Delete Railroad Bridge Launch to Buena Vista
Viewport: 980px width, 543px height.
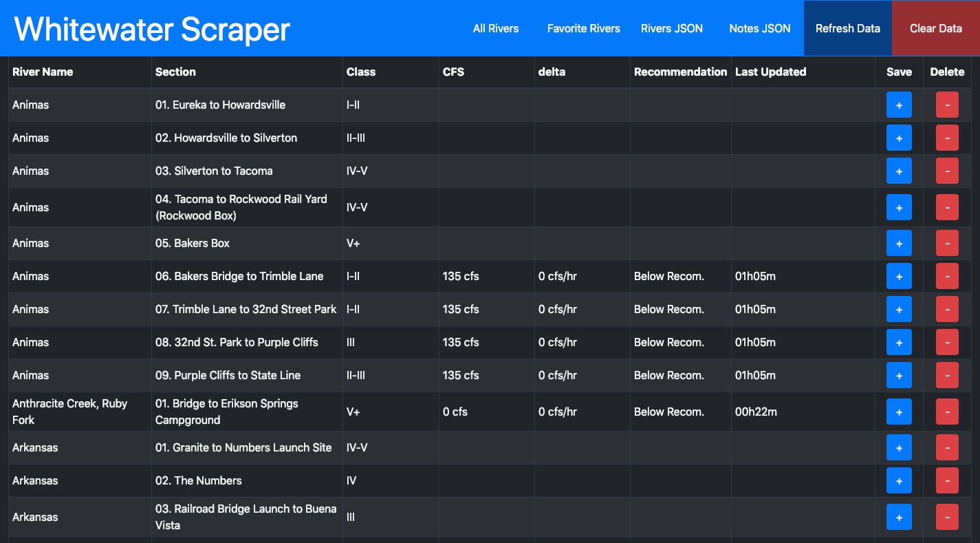947,517
